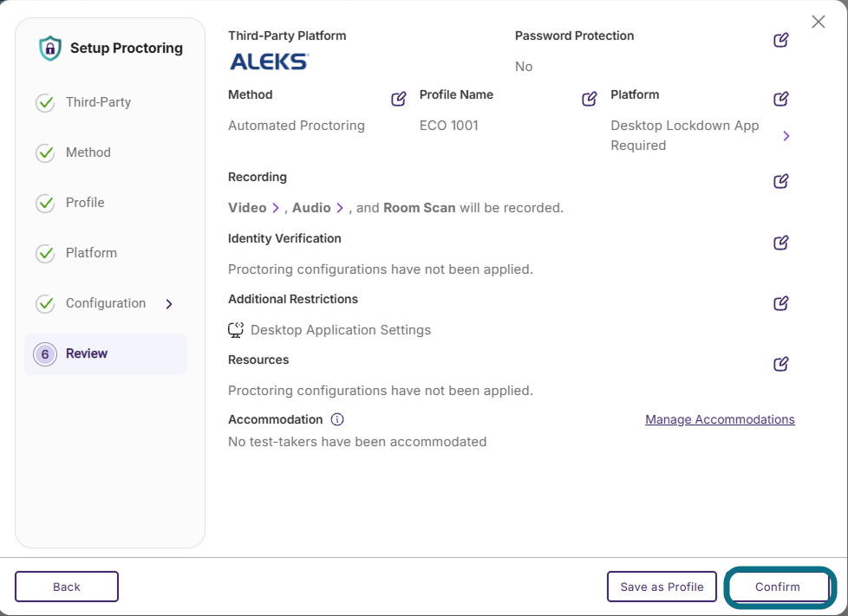Click the edit icon next to Method

[399, 99]
